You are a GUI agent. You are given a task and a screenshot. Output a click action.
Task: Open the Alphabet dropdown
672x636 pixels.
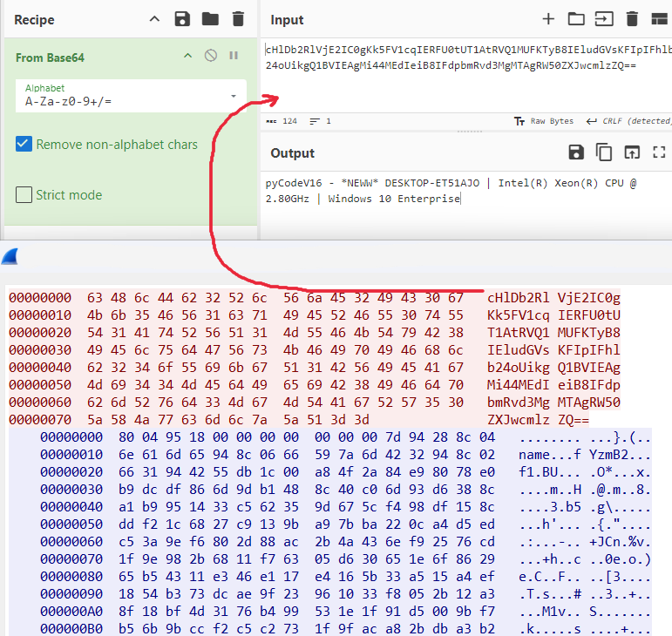pos(131,96)
